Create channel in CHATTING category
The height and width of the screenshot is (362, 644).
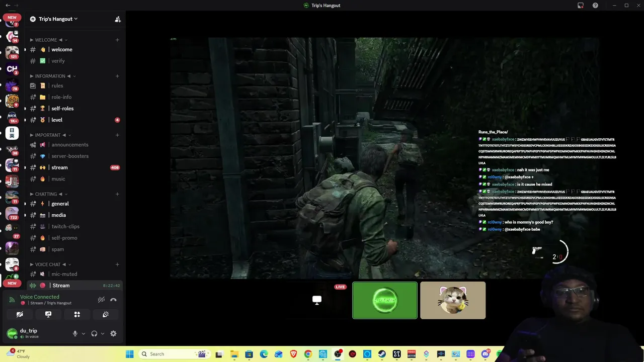click(117, 194)
